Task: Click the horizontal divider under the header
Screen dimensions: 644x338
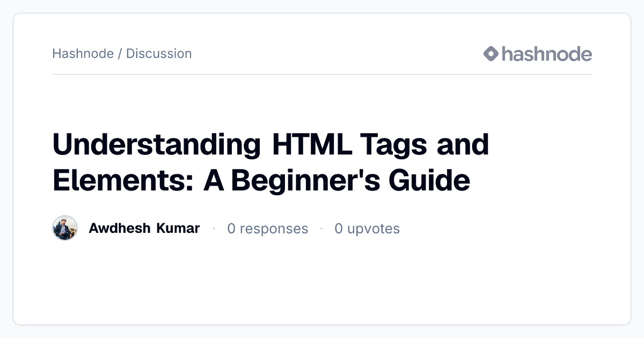Action: tap(322, 74)
